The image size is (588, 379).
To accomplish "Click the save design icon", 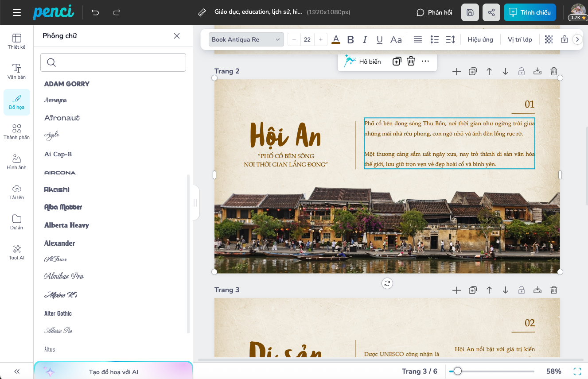I will coord(470,12).
